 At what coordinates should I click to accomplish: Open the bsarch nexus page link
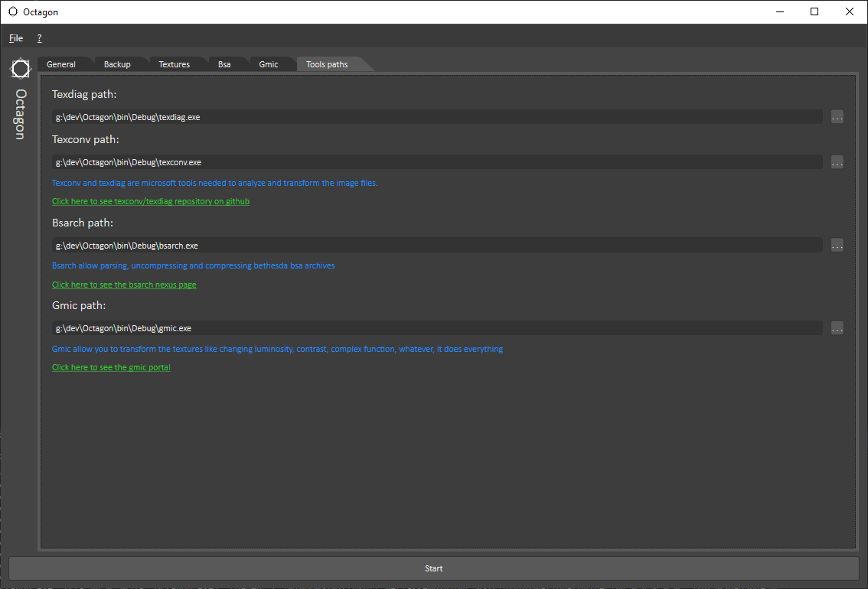click(124, 285)
